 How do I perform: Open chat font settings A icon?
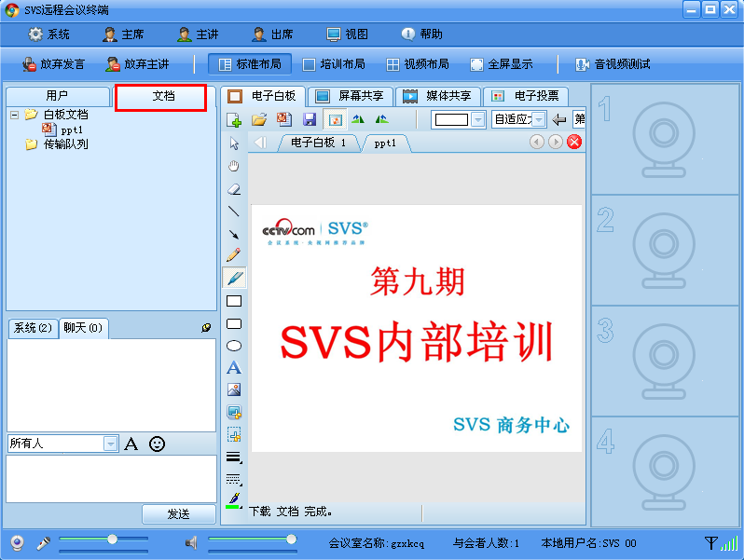pos(131,444)
